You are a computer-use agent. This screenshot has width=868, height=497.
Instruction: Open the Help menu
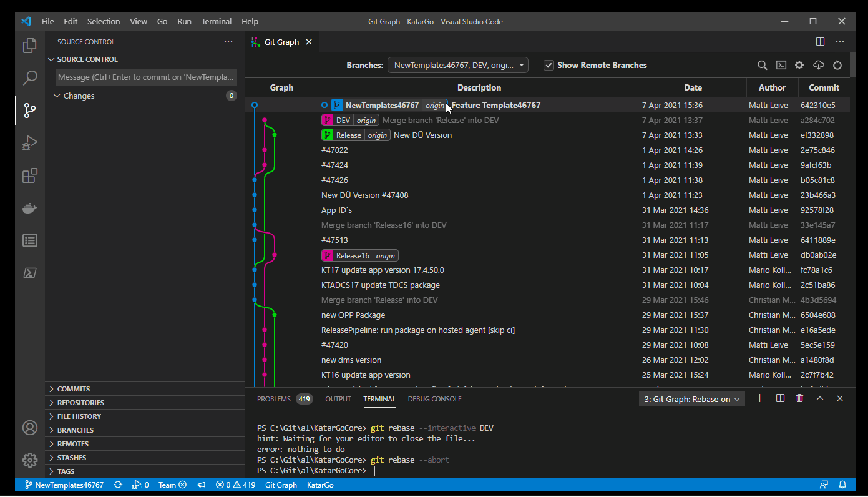(250, 21)
